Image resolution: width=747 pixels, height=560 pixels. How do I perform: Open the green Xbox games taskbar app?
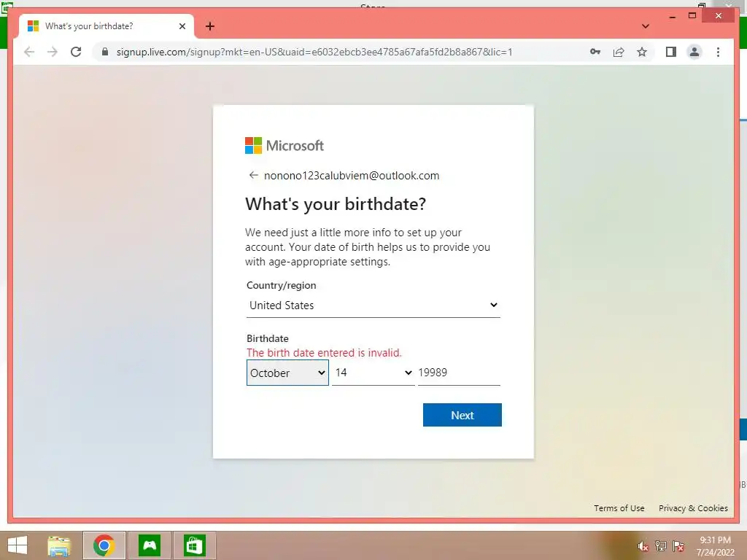tap(150, 545)
